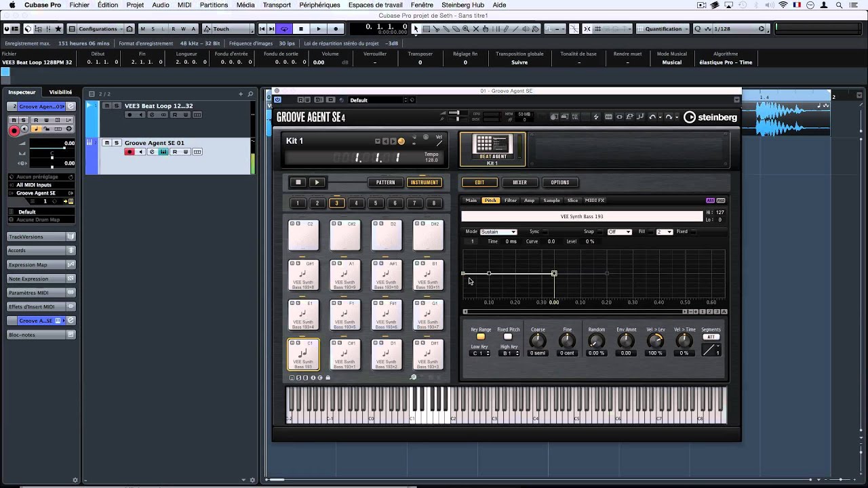Click the INSTRUMENT button
This screenshot has height=488, width=868.
pyautogui.click(x=425, y=182)
